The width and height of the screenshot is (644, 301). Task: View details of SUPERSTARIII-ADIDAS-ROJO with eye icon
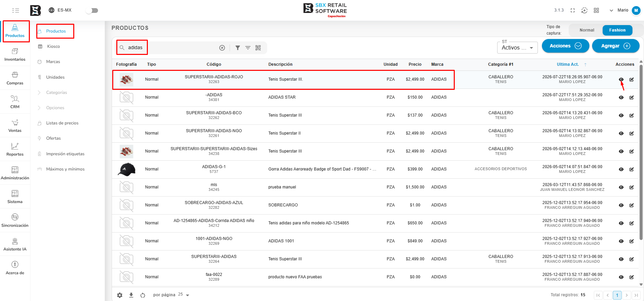coord(621,80)
